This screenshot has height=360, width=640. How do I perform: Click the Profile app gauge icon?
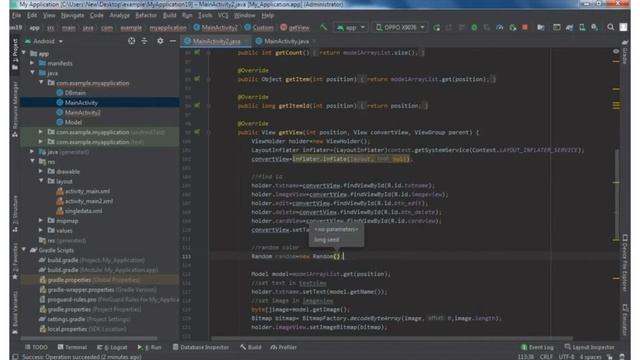pos(500,27)
